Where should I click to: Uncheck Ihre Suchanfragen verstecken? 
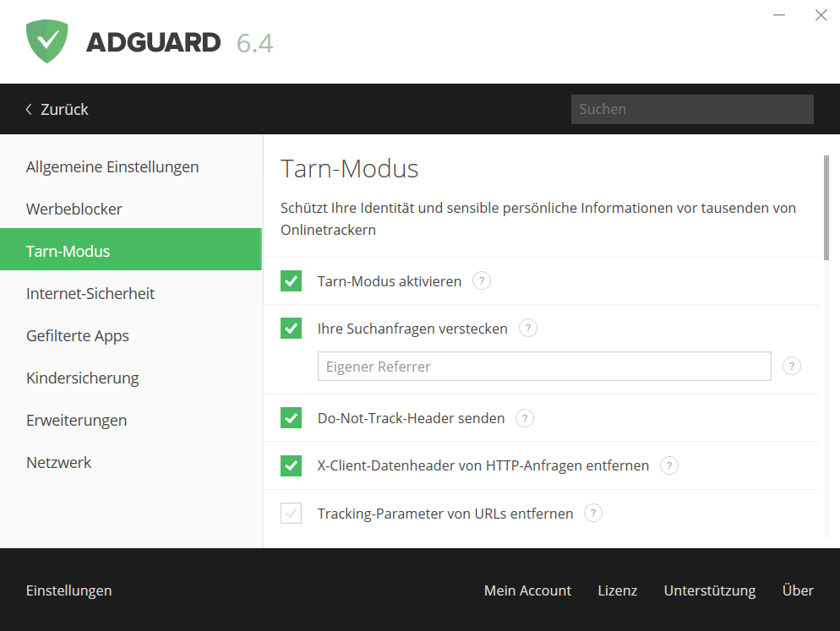pyautogui.click(x=291, y=329)
